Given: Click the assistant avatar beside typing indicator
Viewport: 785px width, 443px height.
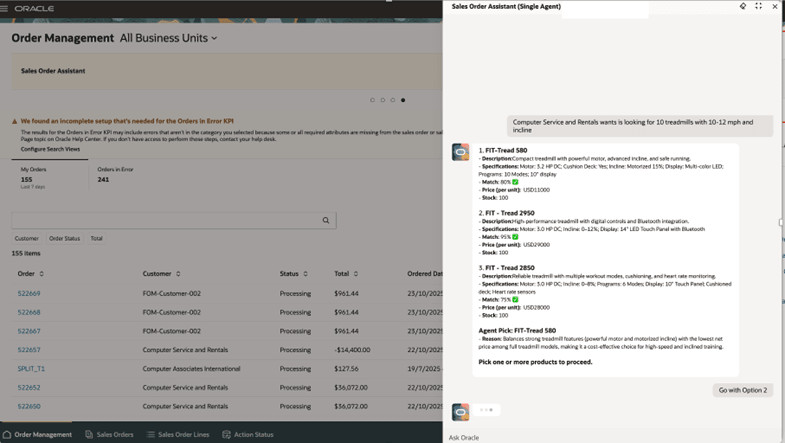Looking at the screenshot, I should [x=461, y=412].
